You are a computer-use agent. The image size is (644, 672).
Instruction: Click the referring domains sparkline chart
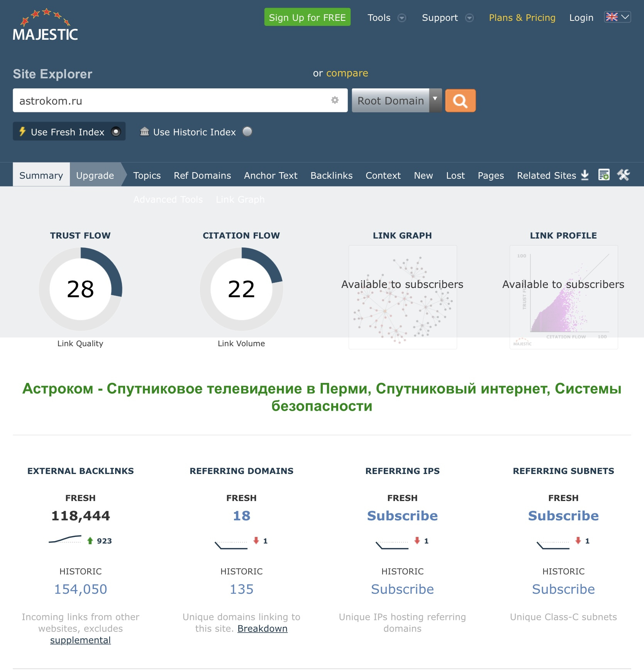[231, 545]
